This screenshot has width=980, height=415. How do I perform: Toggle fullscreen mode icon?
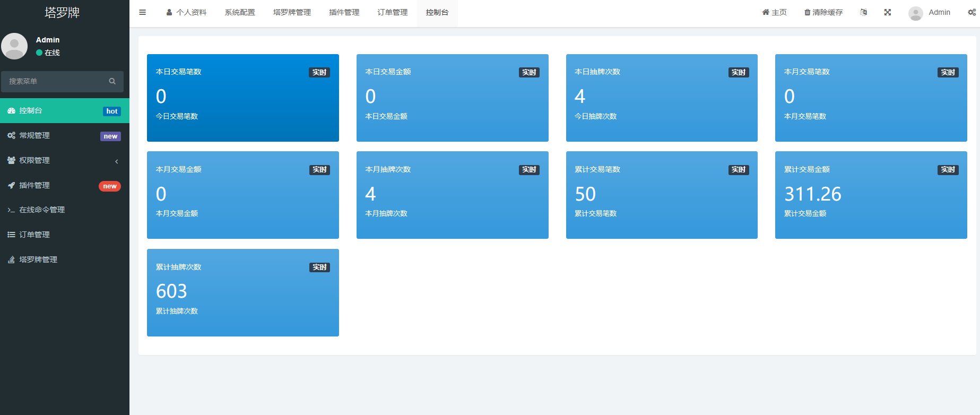pyautogui.click(x=887, y=12)
